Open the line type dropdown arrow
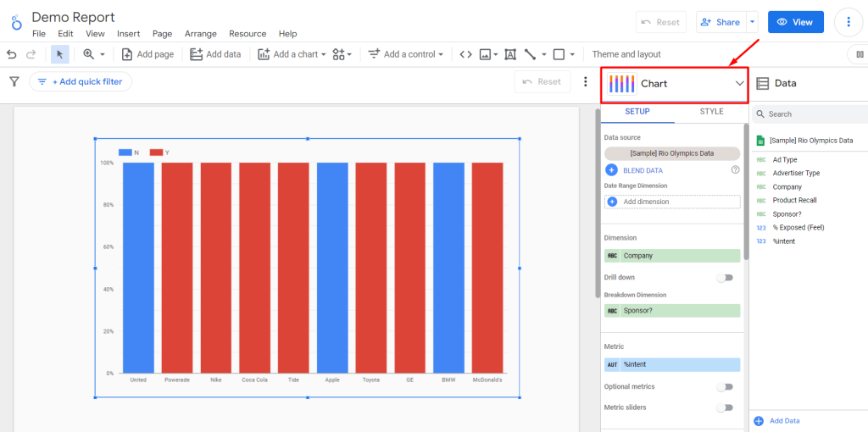 (x=544, y=54)
